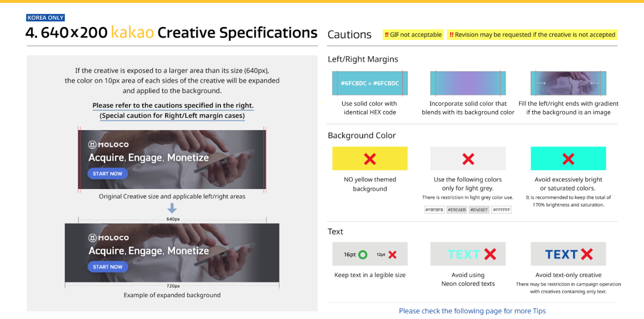
Task: Click the red X next to dark blue TEXT
Action: [x=586, y=254]
